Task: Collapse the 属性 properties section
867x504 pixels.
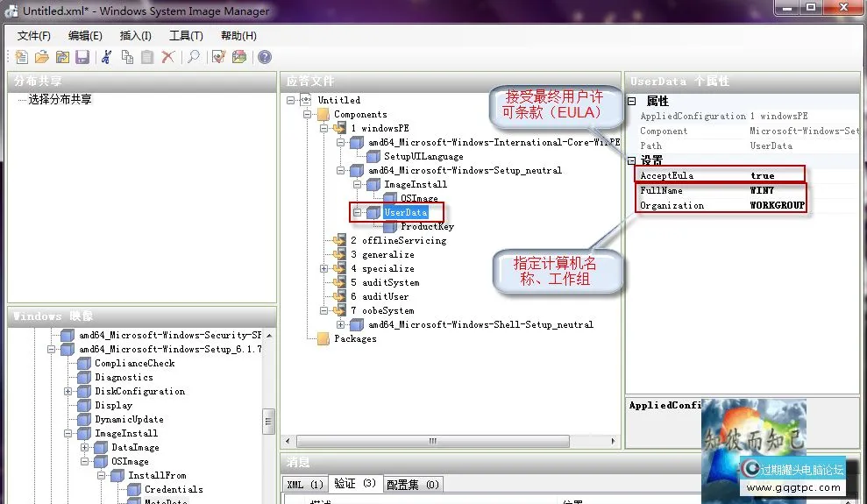Action: tap(632, 101)
